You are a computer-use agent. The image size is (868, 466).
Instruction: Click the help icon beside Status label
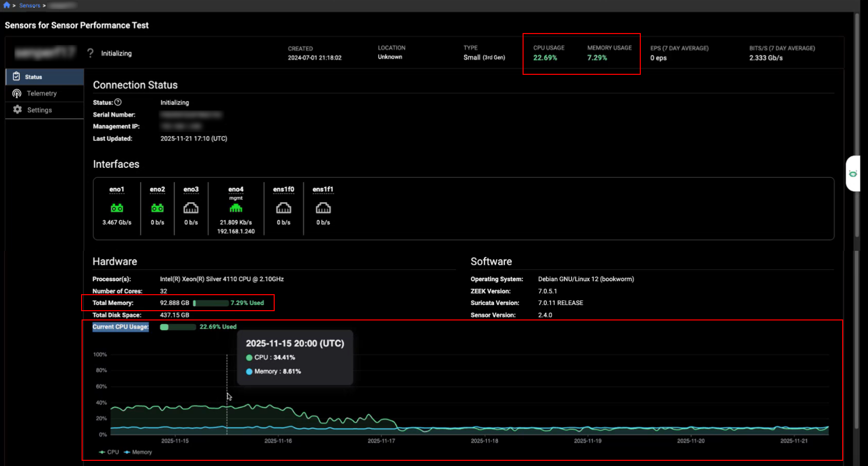118,102
